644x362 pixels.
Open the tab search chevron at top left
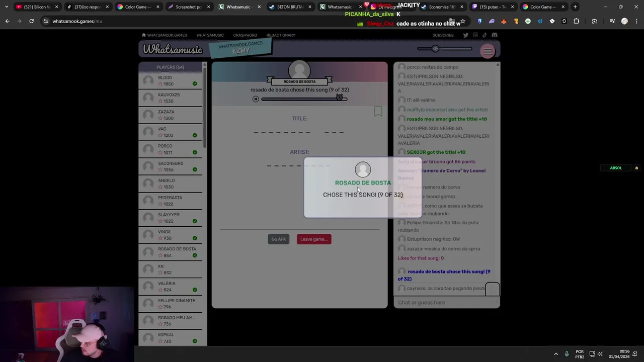pyautogui.click(x=6, y=7)
